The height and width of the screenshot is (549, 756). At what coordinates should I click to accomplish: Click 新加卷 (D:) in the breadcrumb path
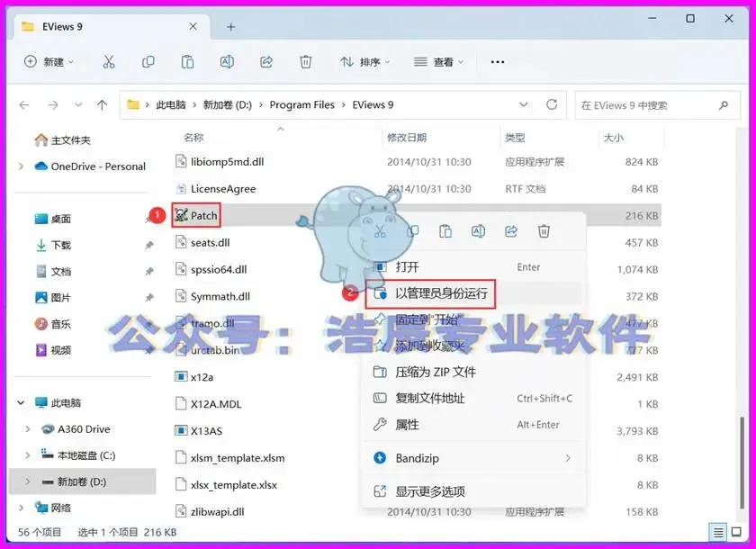(x=227, y=104)
